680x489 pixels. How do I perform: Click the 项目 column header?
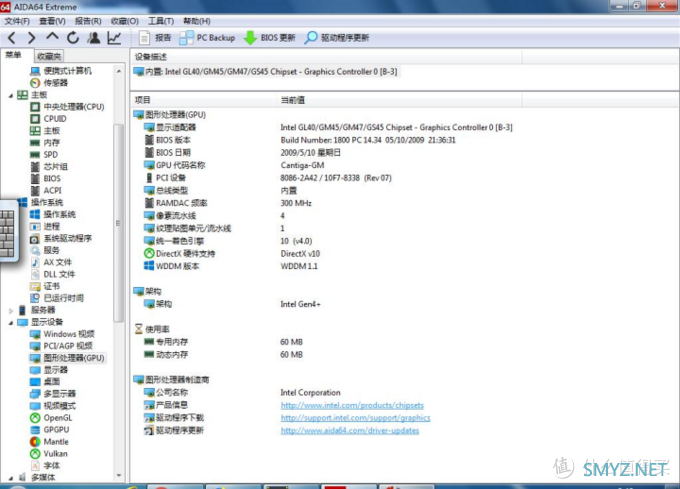[x=203, y=100]
